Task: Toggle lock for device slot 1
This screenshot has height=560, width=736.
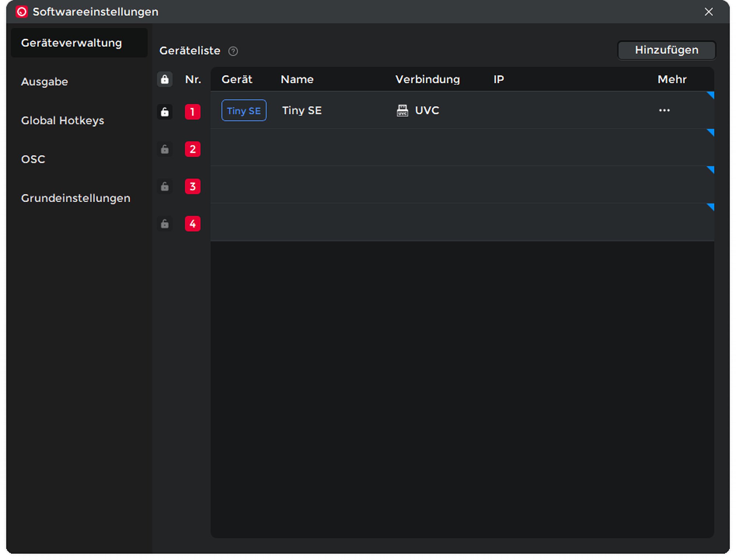Action: 165,112
